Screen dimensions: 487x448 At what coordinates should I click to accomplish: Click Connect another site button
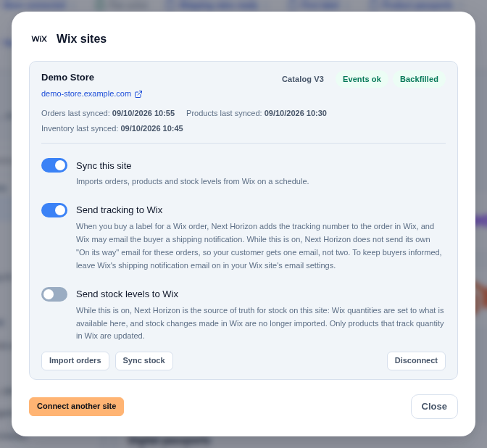(76, 407)
